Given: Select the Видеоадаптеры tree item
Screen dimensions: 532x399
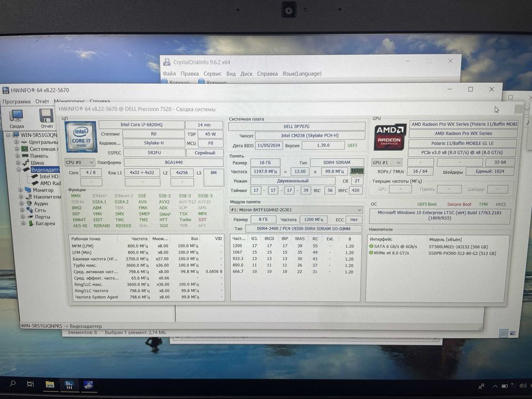Looking at the screenshot, I should point(45,169).
